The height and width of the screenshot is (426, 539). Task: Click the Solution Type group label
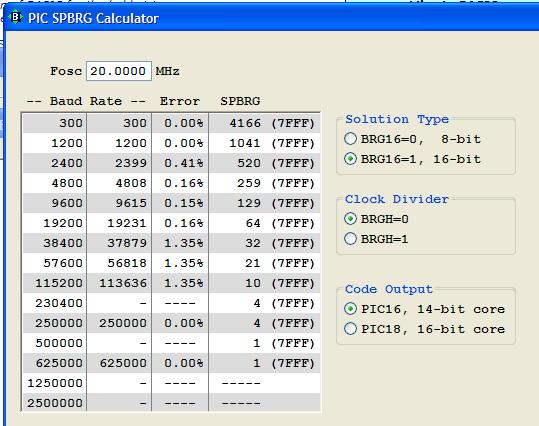[397, 119]
